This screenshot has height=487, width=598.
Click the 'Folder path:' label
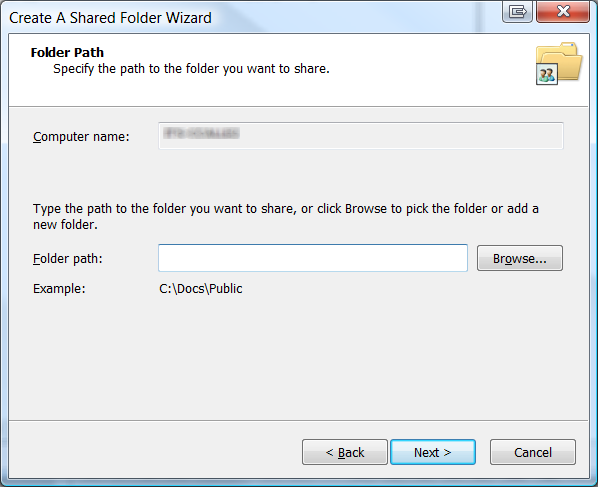68,259
